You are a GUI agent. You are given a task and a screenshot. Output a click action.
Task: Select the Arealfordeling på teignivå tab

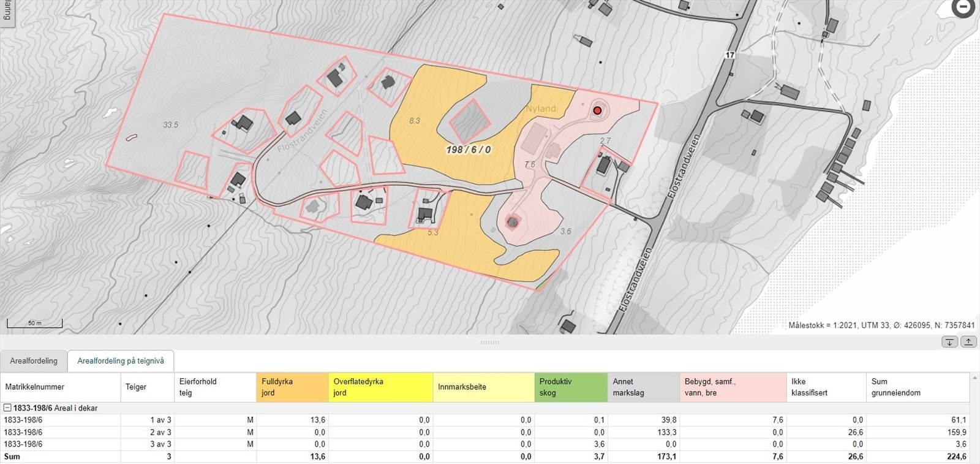click(x=121, y=361)
